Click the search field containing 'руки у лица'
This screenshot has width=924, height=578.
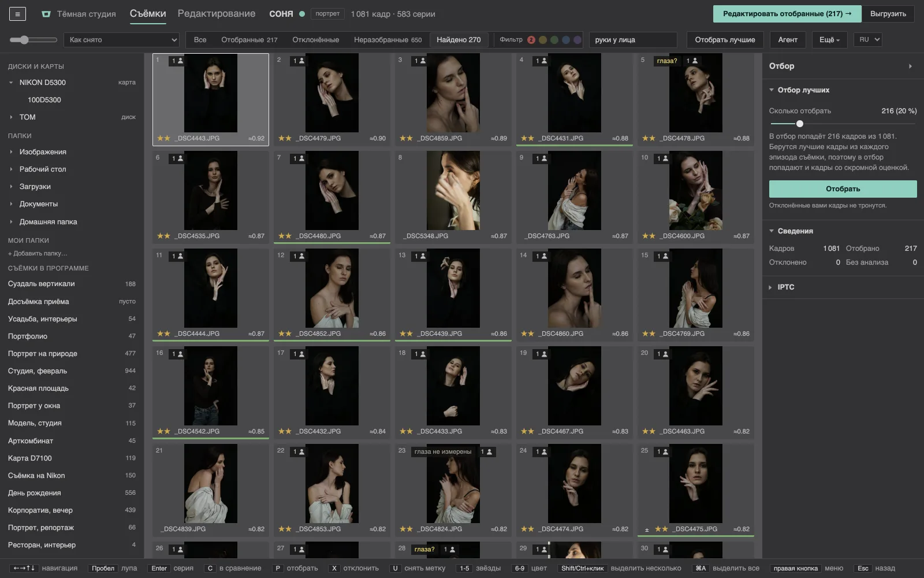tap(633, 40)
